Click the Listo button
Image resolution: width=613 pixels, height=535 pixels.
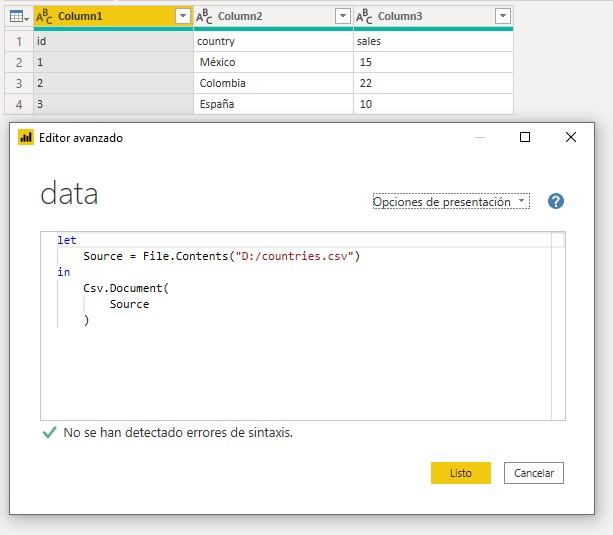[x=461, y=473]
